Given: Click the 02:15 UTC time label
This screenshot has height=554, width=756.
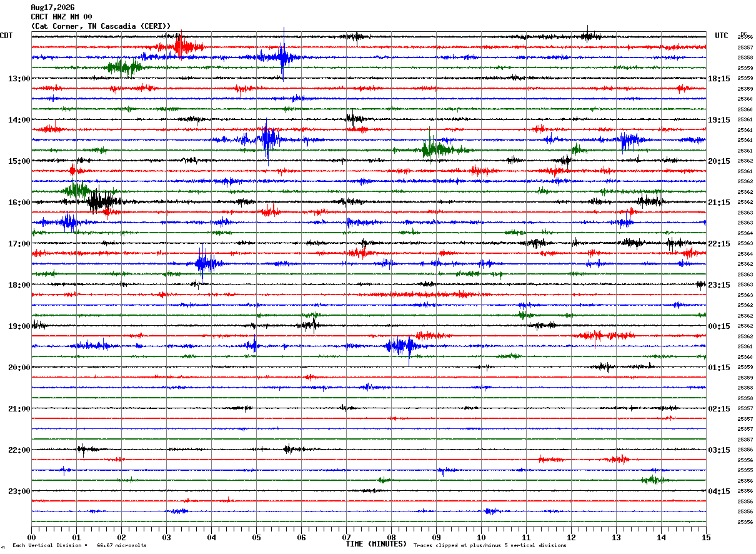Looking at the screenshot, I should [x=719, y=409].
